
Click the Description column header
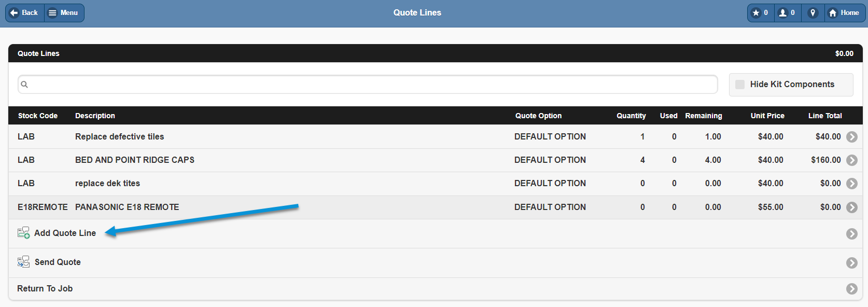[95, 116]
